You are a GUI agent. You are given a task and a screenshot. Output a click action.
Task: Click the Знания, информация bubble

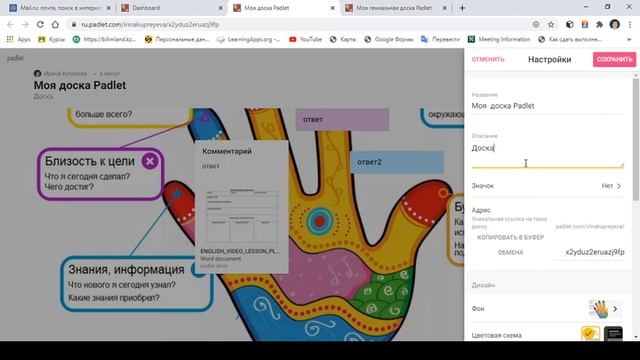click(x=137, y=284)
